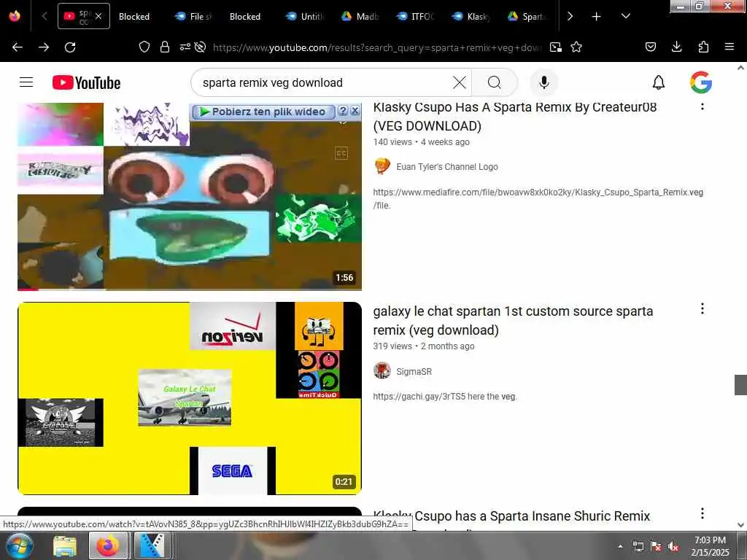The width and height of the screenshot is (747, 560).
Task: Switch to the Klasky tab
Action: pos(472,16)
